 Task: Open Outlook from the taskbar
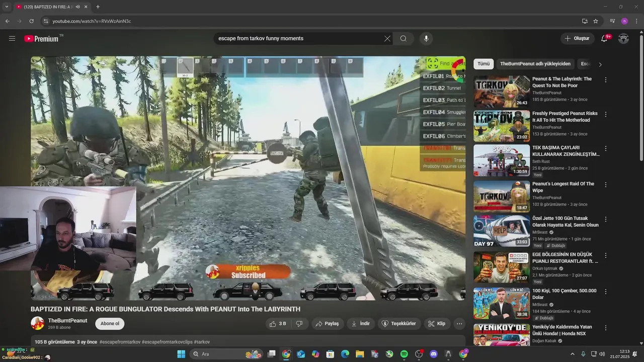[x=301, y=354]
